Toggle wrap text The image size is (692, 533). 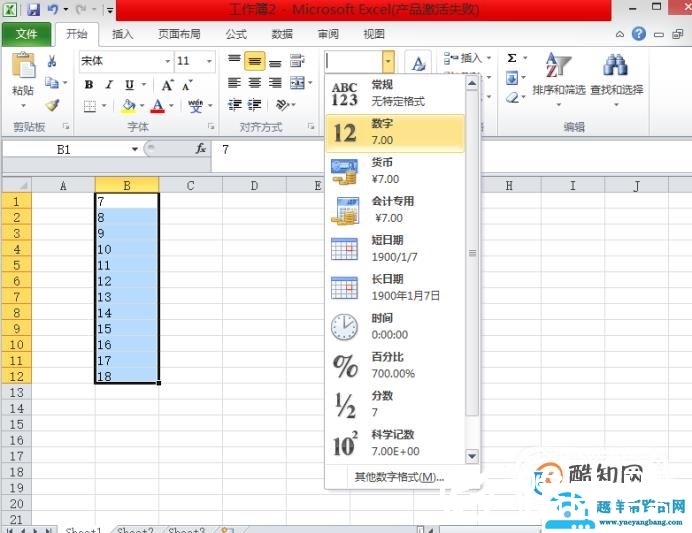coord(297,61)
